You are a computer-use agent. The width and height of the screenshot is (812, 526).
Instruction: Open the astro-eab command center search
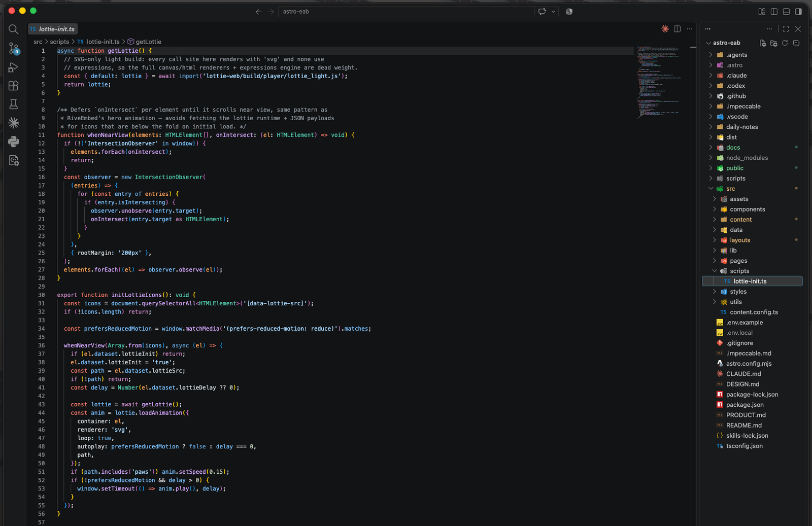click(405, 11)
